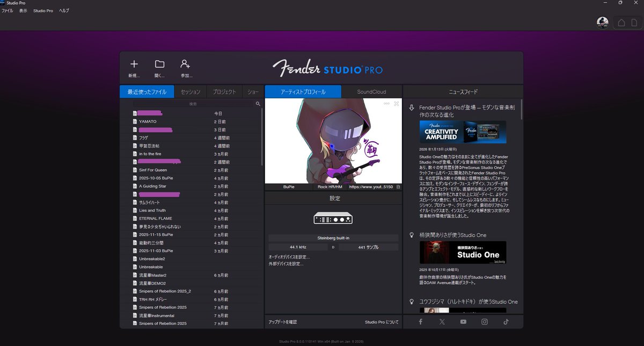This screenshot has width=644, height=346.
Task: Click アップデートを確認 link
Action: [283, 322]
